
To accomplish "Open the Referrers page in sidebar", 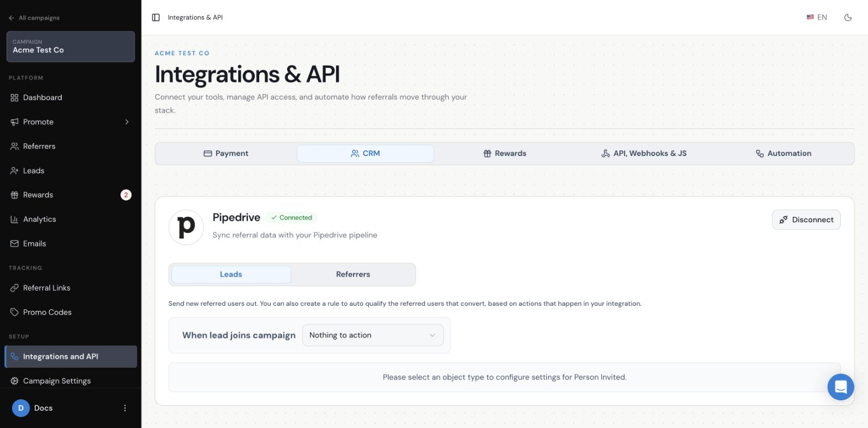I will (x=71, y=146).
